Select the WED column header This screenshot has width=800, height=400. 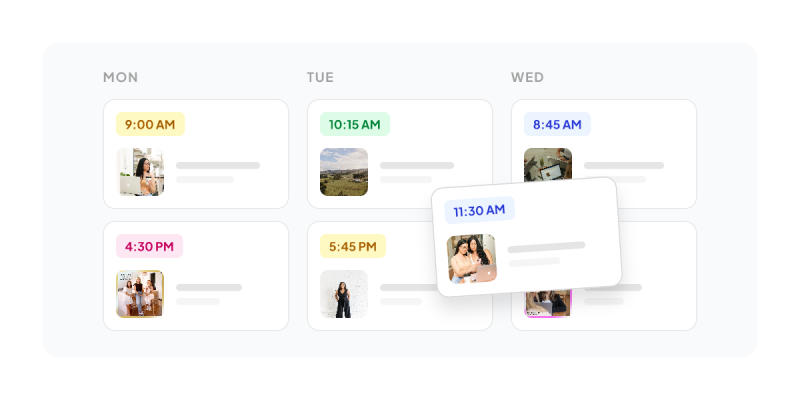click(527, 78)
